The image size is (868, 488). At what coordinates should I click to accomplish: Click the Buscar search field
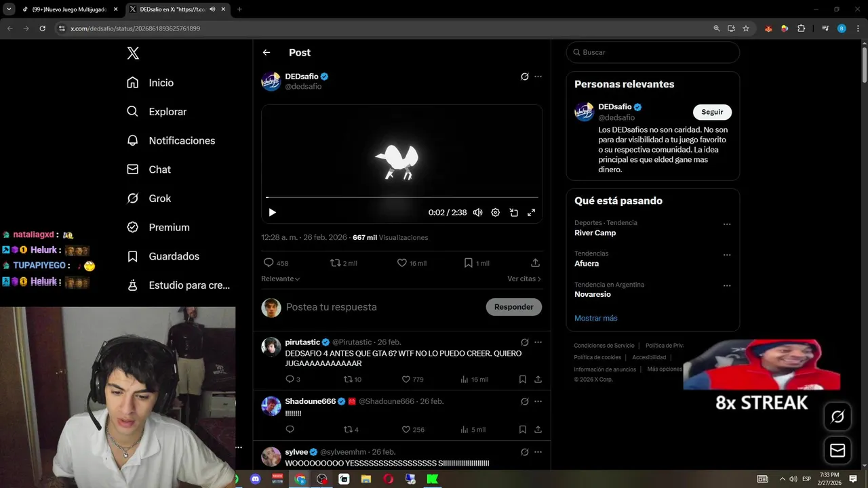click(x=652, y=52)
